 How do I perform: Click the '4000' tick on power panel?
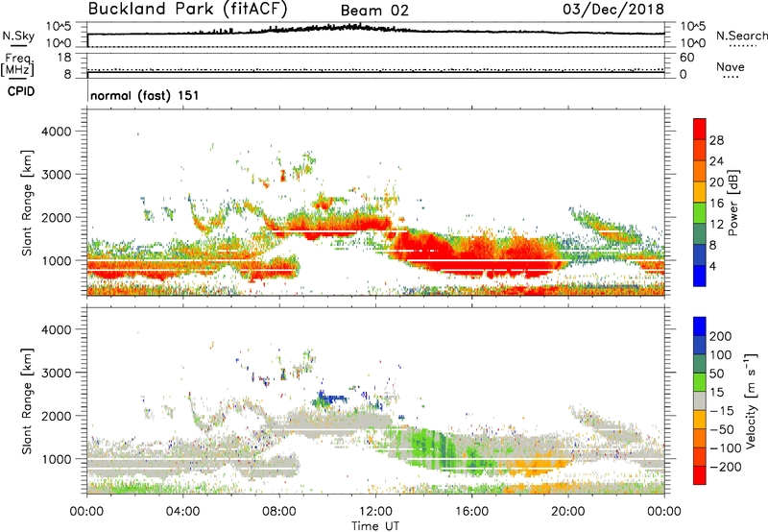coord(56,132)
